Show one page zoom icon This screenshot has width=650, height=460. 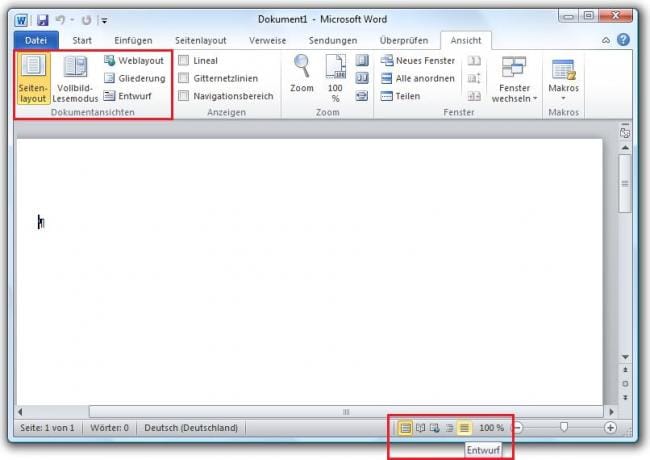coord(362,61)
